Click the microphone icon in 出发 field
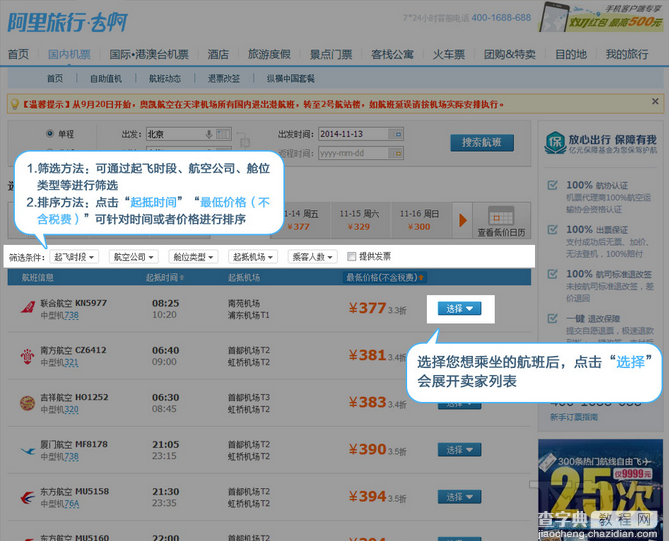 click(209, 134)
